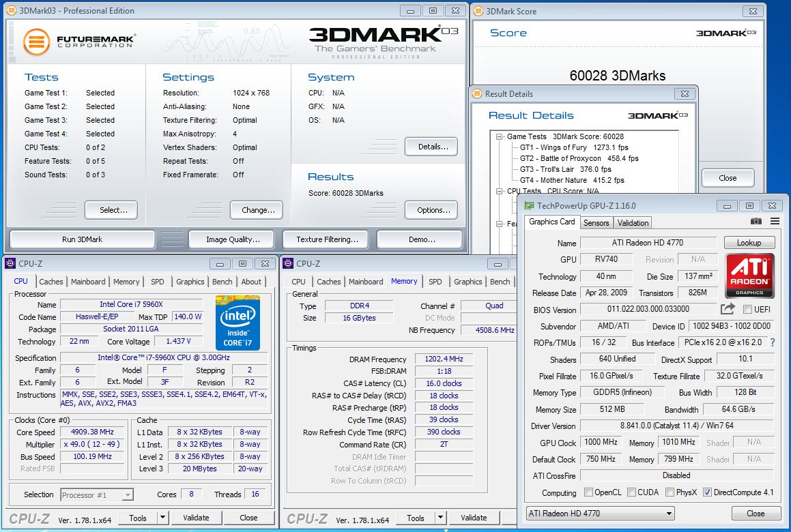The image size is (791, 532).
Task: Click the GPU-Z title bar app icon
Action: pos(529,206)
